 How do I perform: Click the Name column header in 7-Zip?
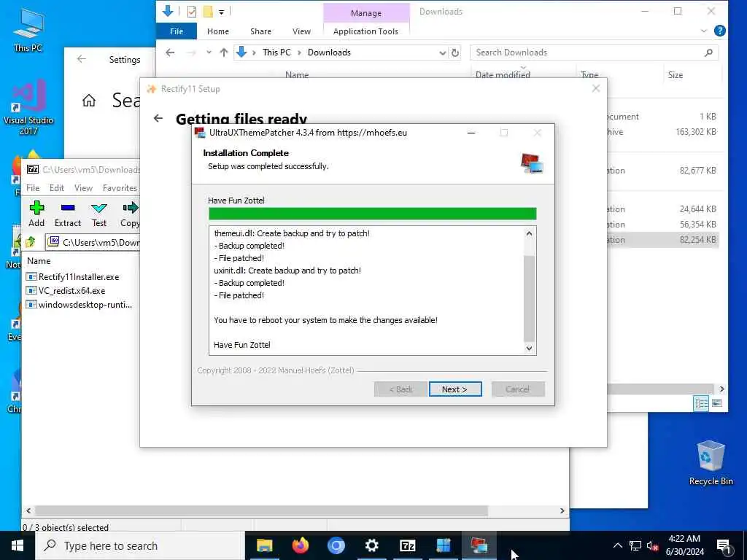39,261
